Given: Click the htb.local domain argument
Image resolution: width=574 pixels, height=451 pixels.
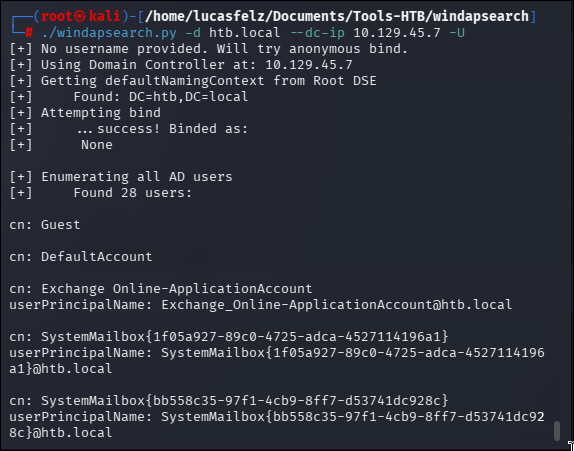Looking at the screenshot, I should click(245, 33).
